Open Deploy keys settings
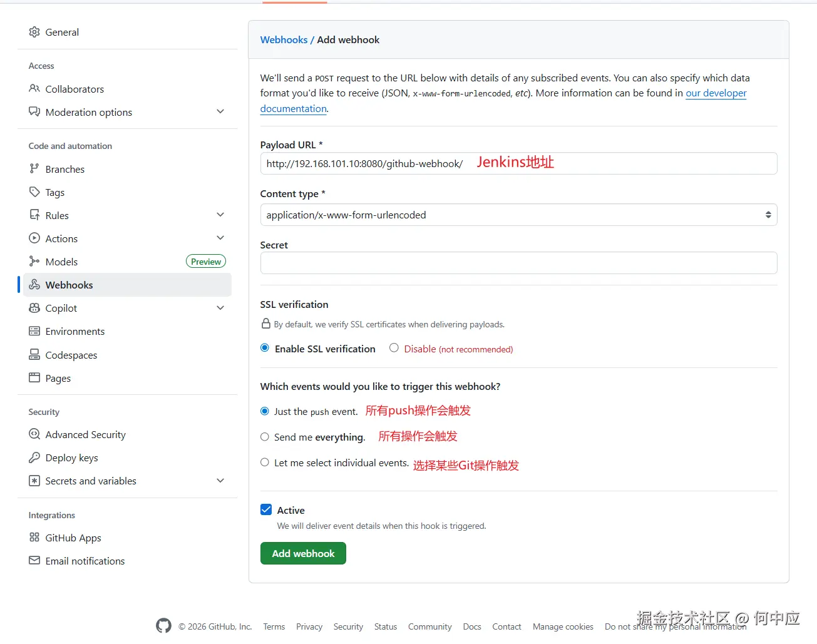817x644 pixels. 71,457
